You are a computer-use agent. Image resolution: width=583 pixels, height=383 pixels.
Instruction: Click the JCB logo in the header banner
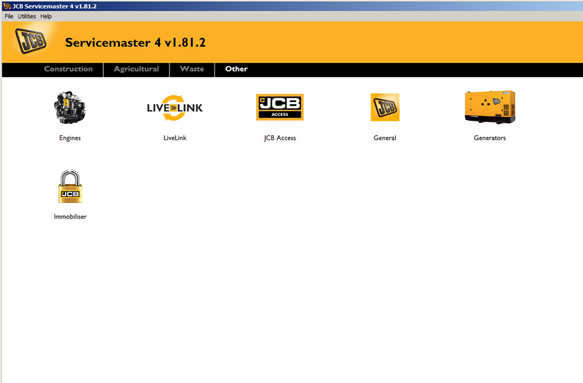click(31, 41)
